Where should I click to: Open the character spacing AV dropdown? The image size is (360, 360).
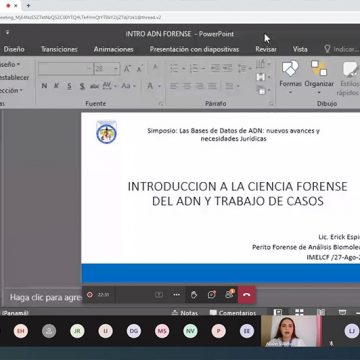109,86
